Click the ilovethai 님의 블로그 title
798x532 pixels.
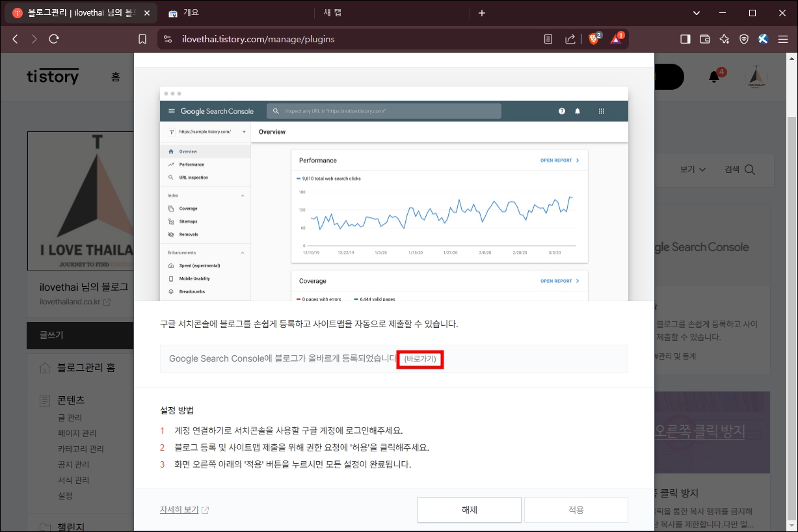click(x=84, y=287)
